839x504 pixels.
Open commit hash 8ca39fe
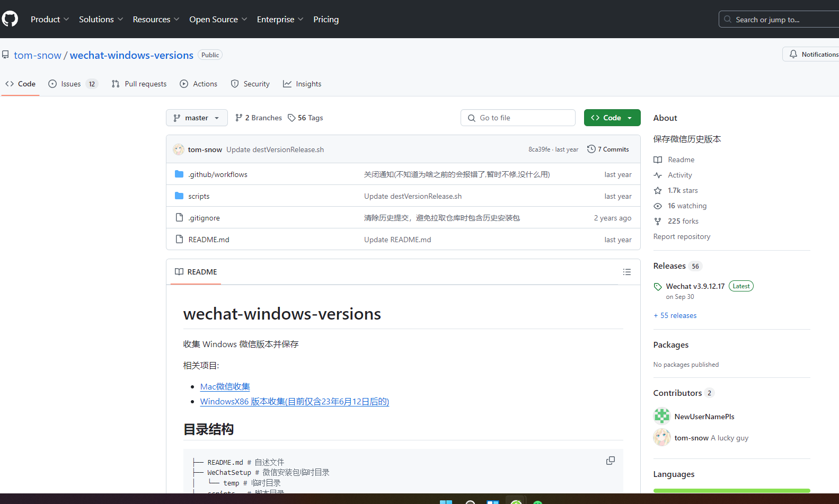pos(539,149)
